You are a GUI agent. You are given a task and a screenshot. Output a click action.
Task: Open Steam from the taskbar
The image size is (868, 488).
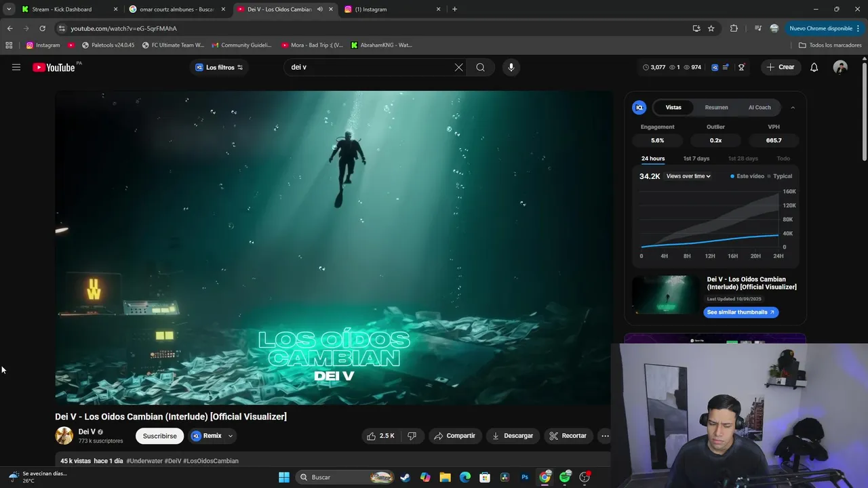click(x=405, y=477)
